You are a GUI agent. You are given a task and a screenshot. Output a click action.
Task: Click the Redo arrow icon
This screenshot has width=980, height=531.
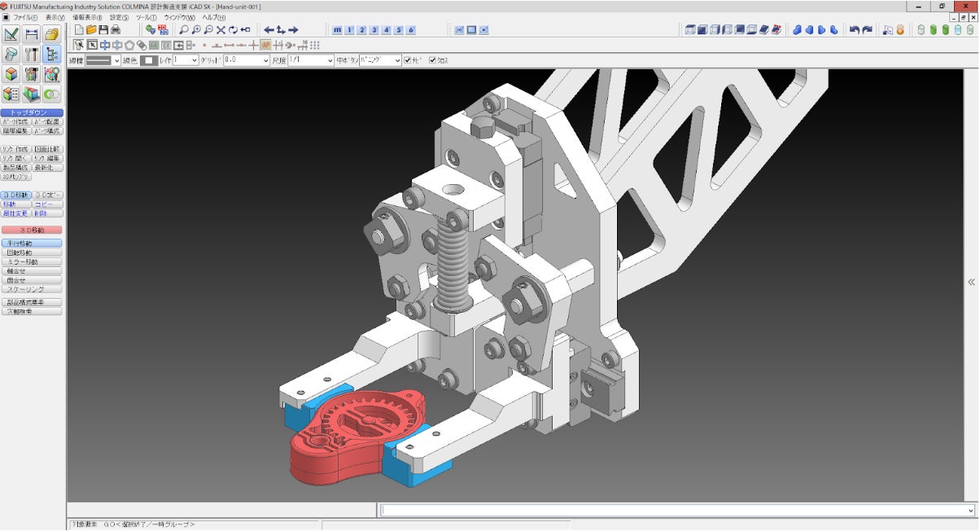pyautogui.click(x=867, y=30)
